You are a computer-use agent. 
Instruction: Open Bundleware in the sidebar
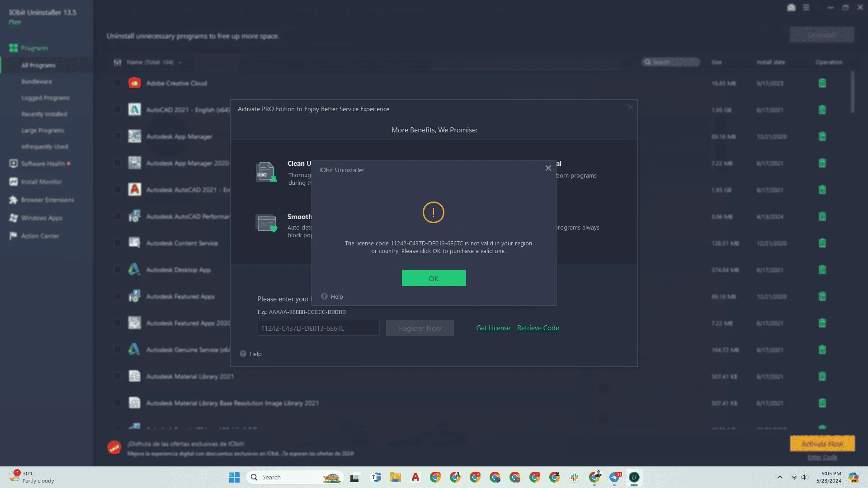tap(37, 82)
